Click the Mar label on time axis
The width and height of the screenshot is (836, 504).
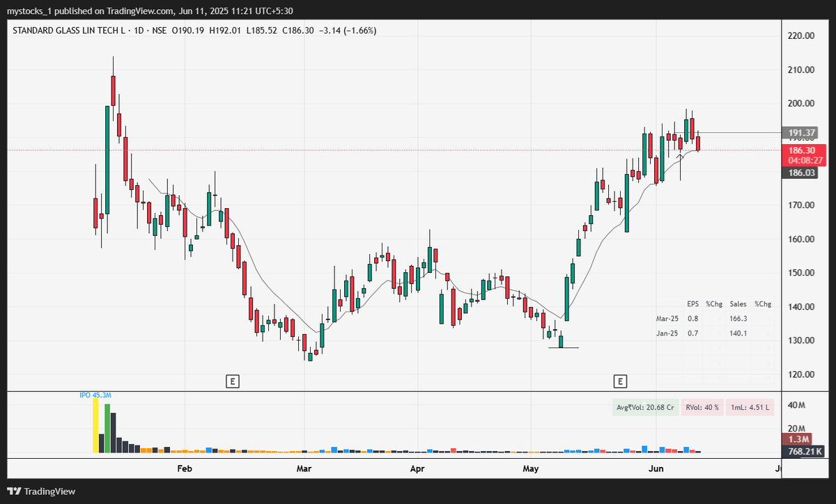click(x=304, y=468)
